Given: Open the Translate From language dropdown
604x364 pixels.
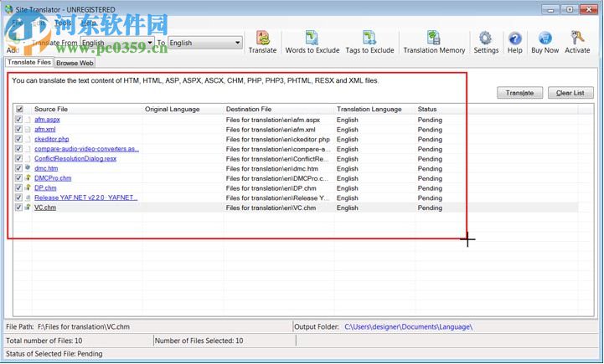Looking at the screenshot, I should pyautogui.click(x=117, y=43).
